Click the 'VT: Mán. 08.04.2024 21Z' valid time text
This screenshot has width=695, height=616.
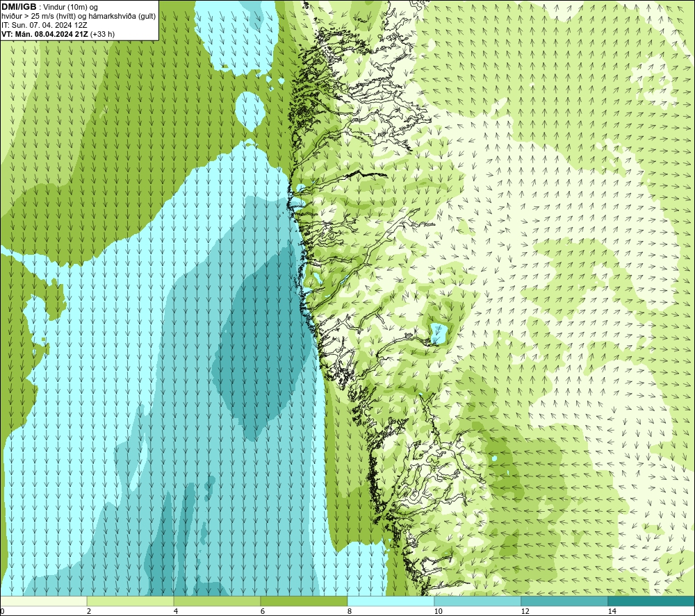tap(44, 34)
